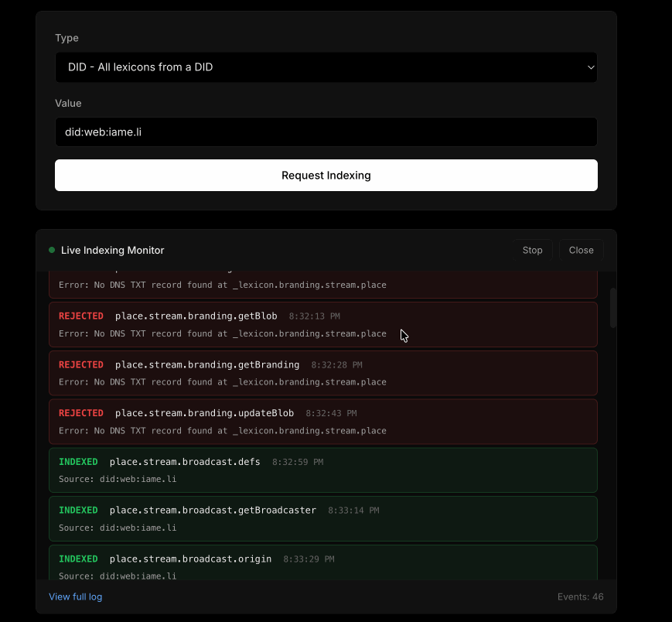This screenshot has height=622, width=672.
Task: Click the INDEXED badge on broadcast.defs
Action: [78, 462]
